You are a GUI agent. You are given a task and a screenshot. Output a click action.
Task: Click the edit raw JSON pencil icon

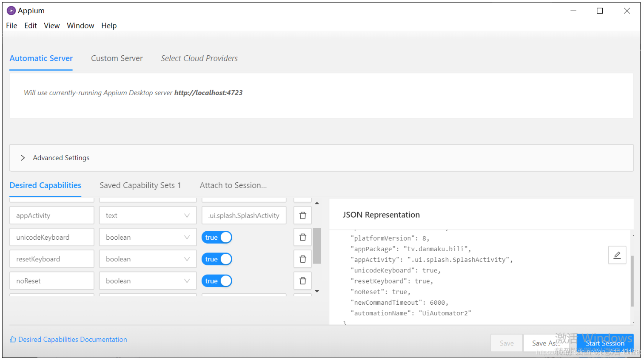coord(617,255)
